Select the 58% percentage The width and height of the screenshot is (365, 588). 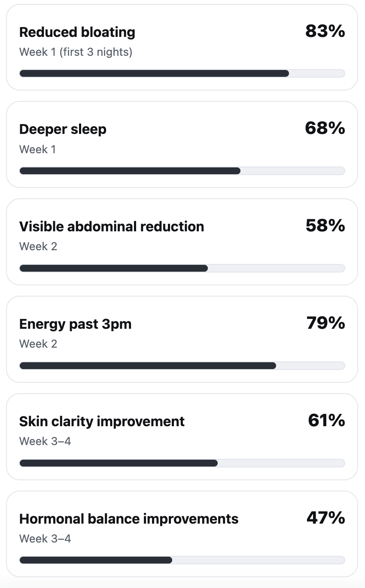point(325,226)
